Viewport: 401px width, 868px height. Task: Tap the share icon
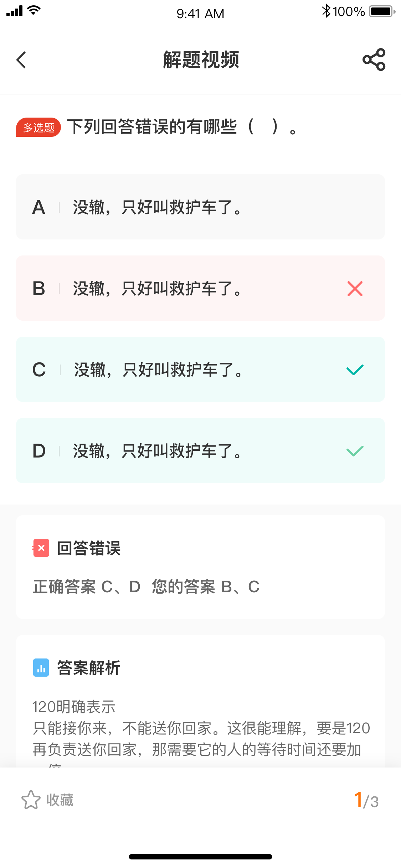374,60
